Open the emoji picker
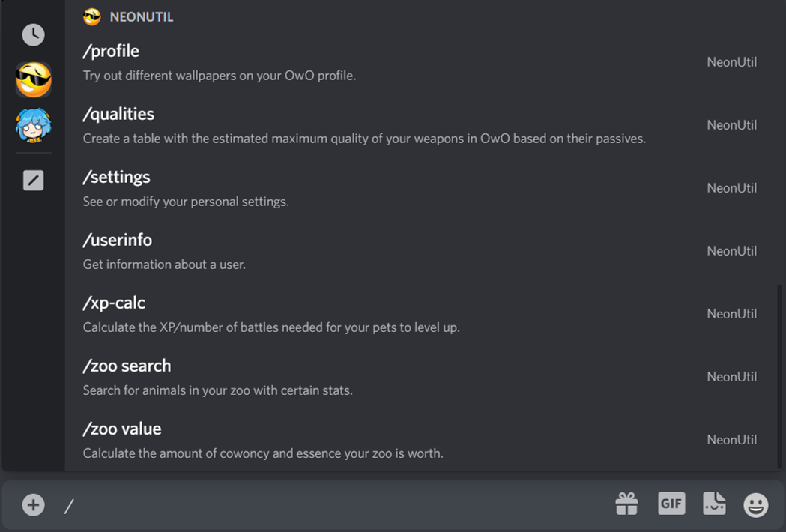The image size is (786, 532). [x=755, y=505]
